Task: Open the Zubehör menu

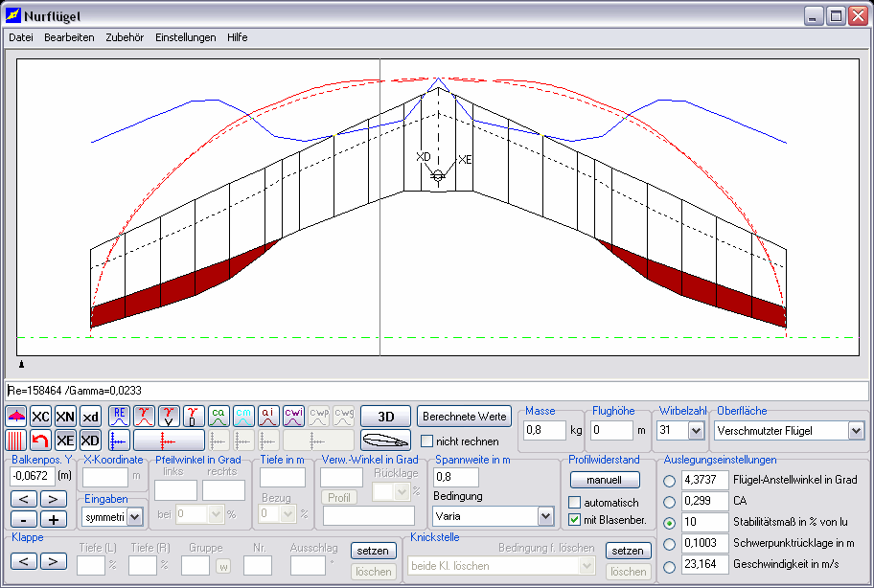Action: (125, 37)
